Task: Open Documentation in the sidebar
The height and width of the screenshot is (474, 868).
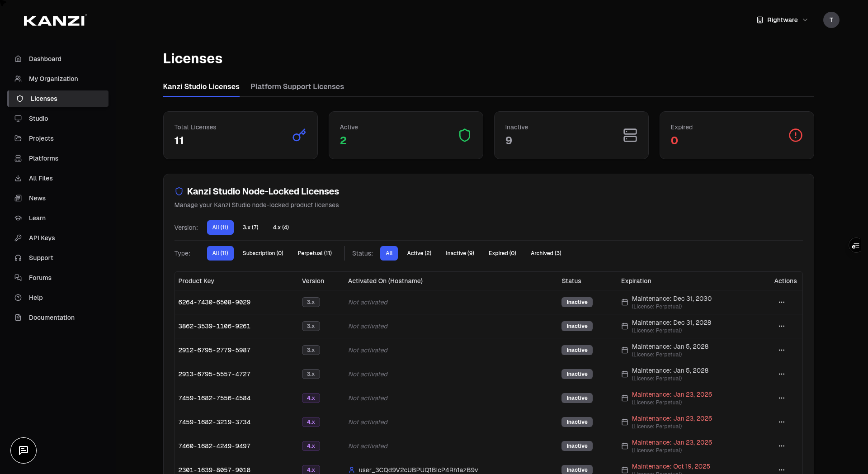Action: click(58, 318)
